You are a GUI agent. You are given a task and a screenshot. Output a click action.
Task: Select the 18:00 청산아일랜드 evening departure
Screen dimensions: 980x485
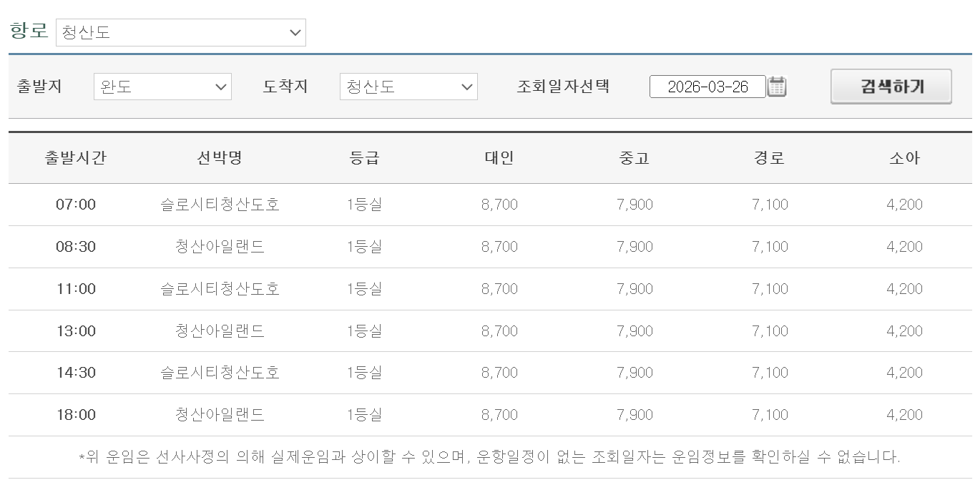tap(490, 415)
